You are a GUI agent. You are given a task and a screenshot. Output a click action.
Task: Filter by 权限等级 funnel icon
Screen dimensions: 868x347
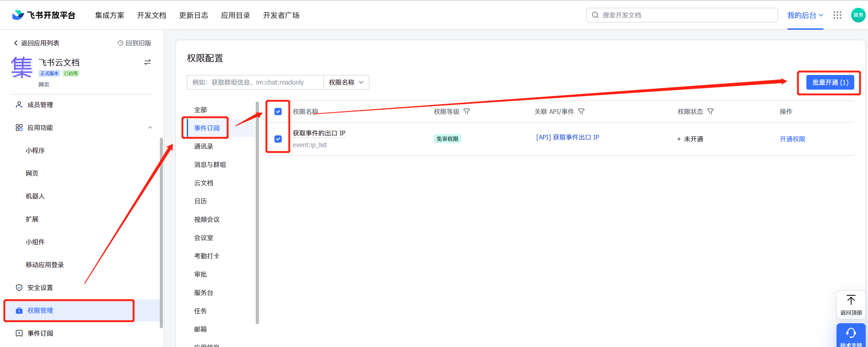467,112
